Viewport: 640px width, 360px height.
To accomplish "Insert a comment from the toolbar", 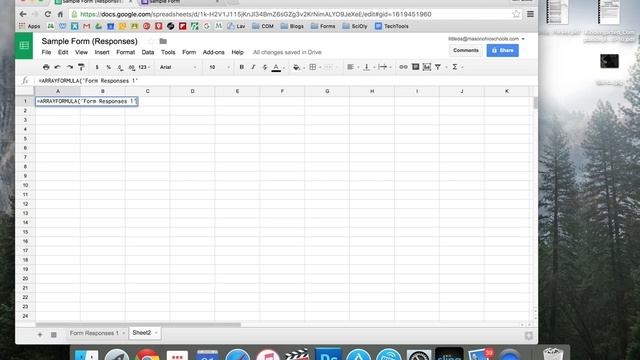I will [415, 67].
